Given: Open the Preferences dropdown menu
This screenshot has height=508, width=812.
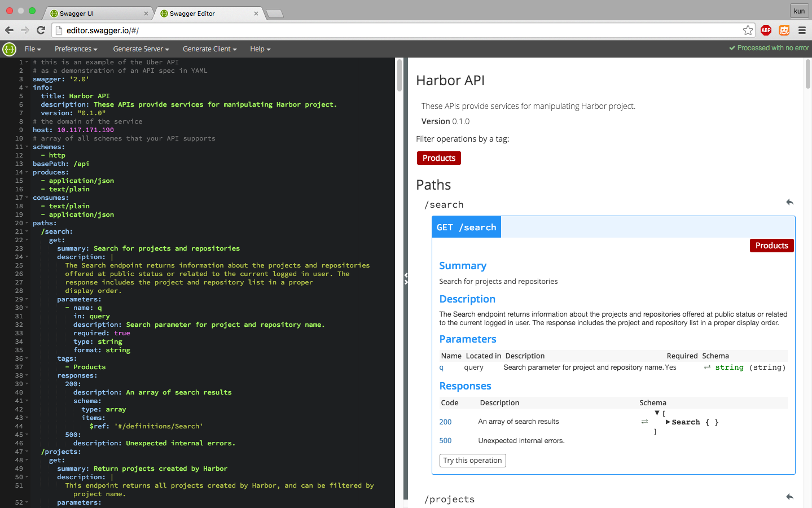Looking at the screenshot, I should click(x=76, y=49).
